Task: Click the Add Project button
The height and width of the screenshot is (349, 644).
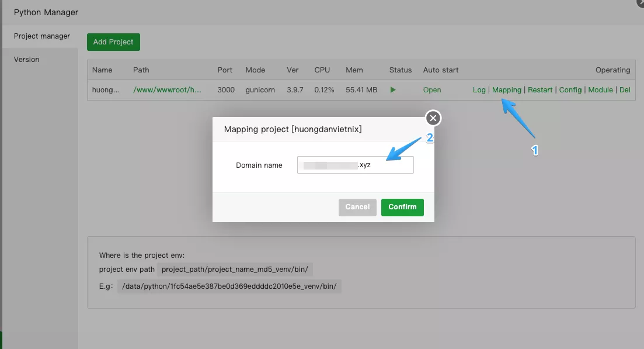Action: (x=113, y=42)
